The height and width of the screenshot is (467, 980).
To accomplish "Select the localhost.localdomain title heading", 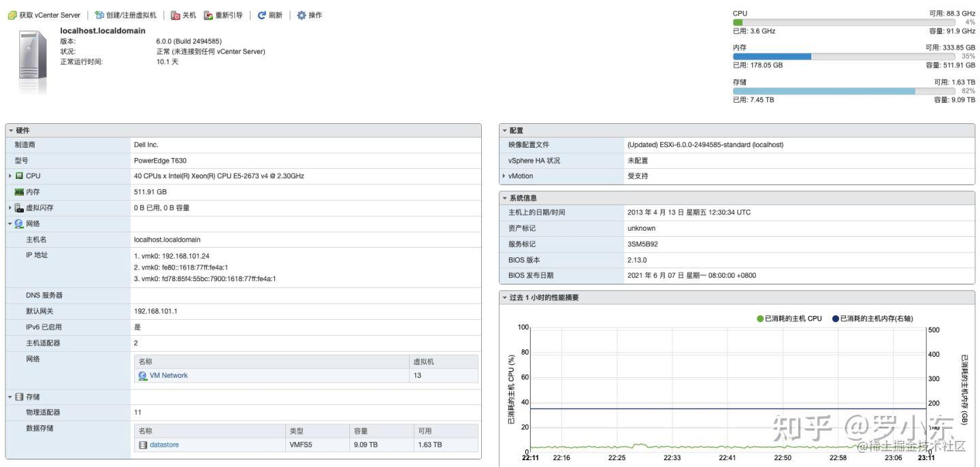I will 103,31.
